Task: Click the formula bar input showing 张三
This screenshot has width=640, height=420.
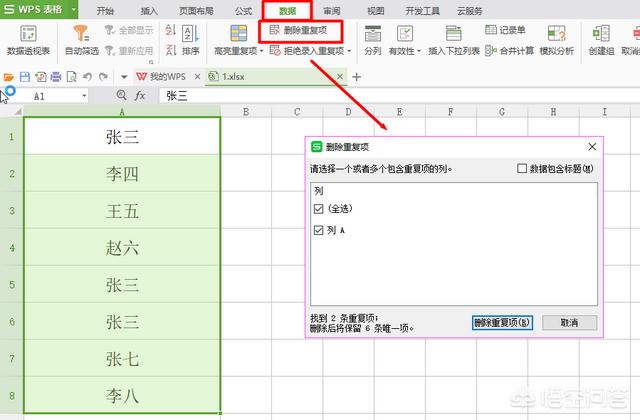Action: point(398,96)
